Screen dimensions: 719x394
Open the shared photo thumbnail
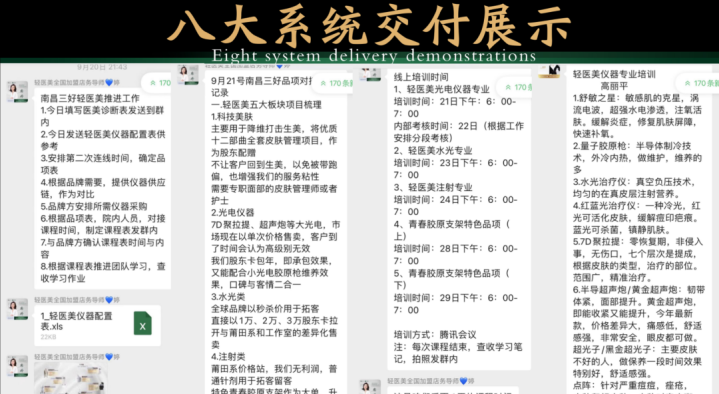coord(71,378)
